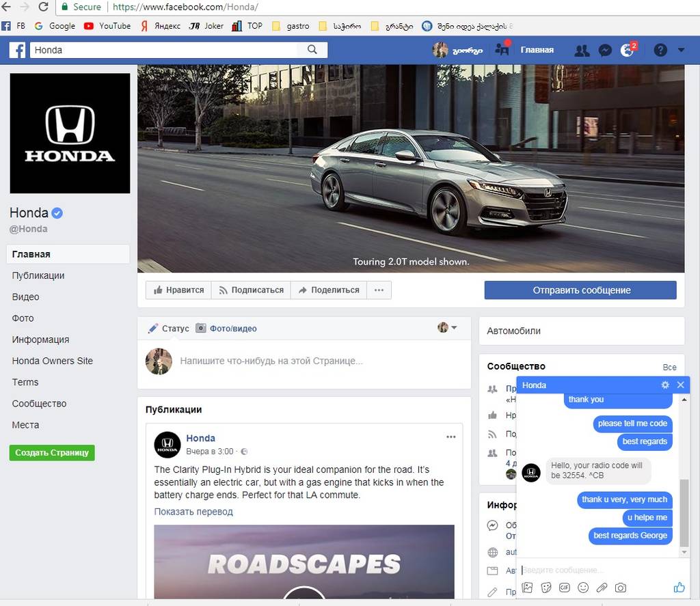Click the Подписаться follow button
This screenshot has height=606, width=700.
click(251, 290)
